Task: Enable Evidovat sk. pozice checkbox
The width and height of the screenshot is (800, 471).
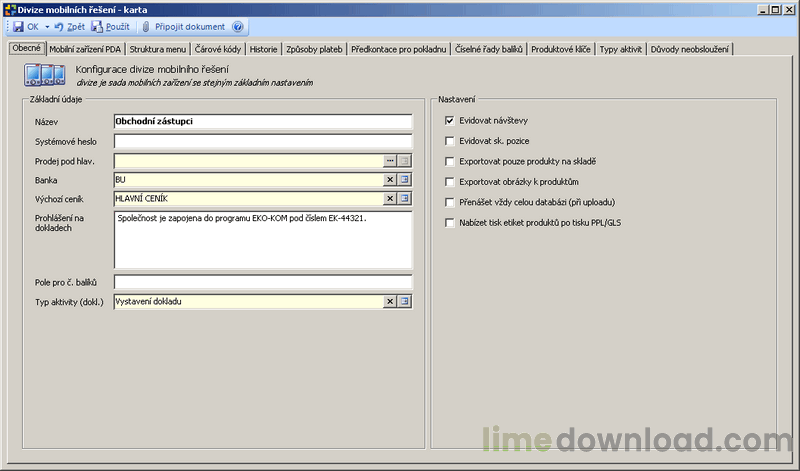Action: [x=449, y=141]
